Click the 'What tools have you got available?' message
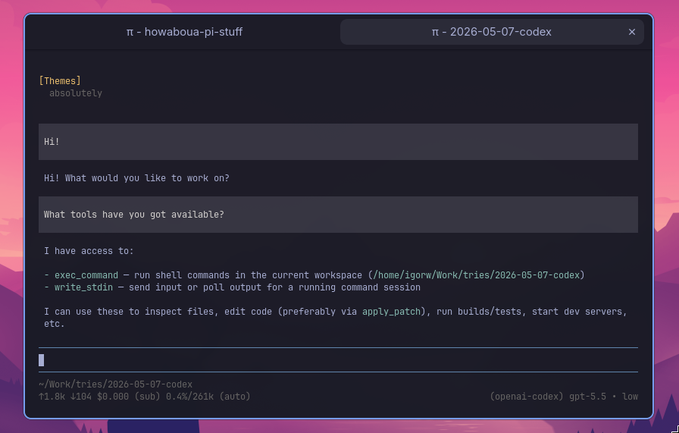This screenshot has width=679, height=433. 338,214
